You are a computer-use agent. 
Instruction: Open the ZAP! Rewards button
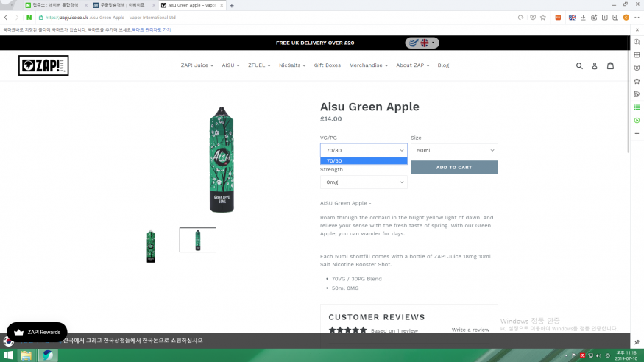click(x=37, y=332)
